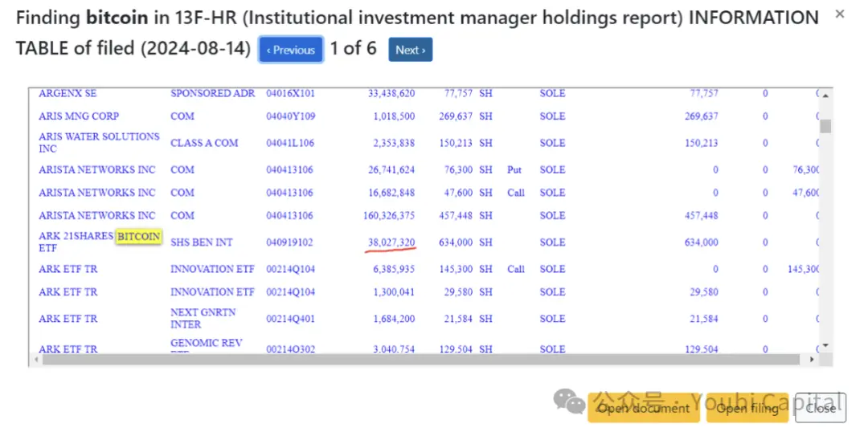Click ARGENX SE issuer cell
Image resolution: width=868 pixels, height=436 pixels.
[68, 93]
